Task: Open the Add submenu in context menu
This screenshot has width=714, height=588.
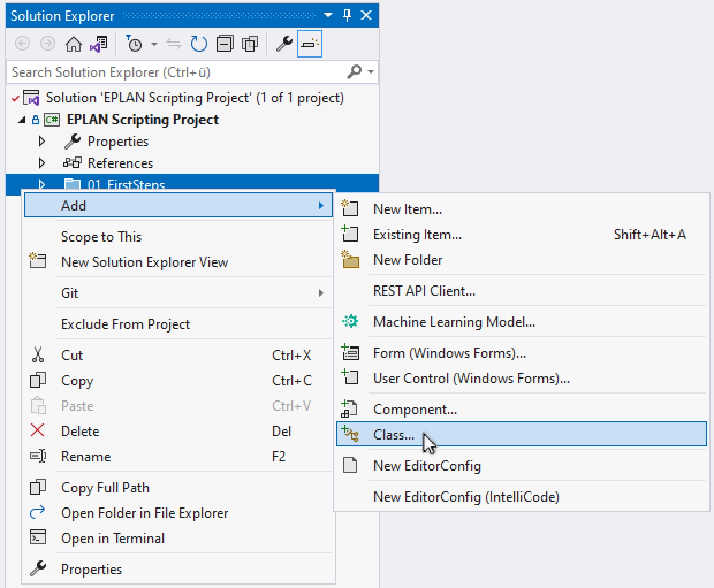Action: coord(178,205)
